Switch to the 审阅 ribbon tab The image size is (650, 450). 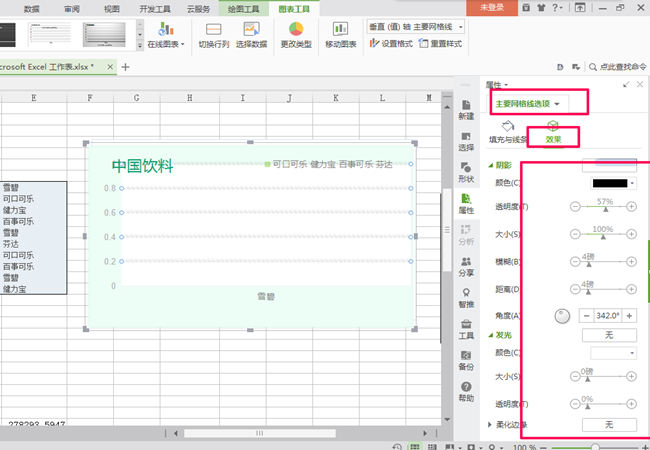(72, 9)
